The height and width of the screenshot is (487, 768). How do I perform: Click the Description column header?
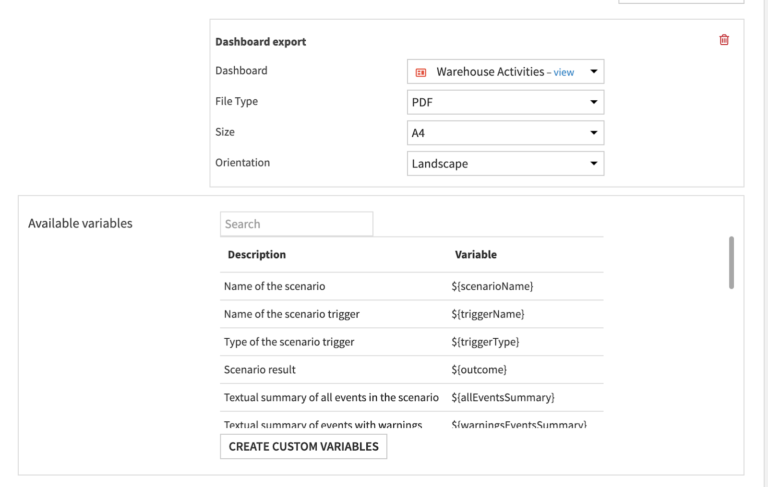pos(257,255)
